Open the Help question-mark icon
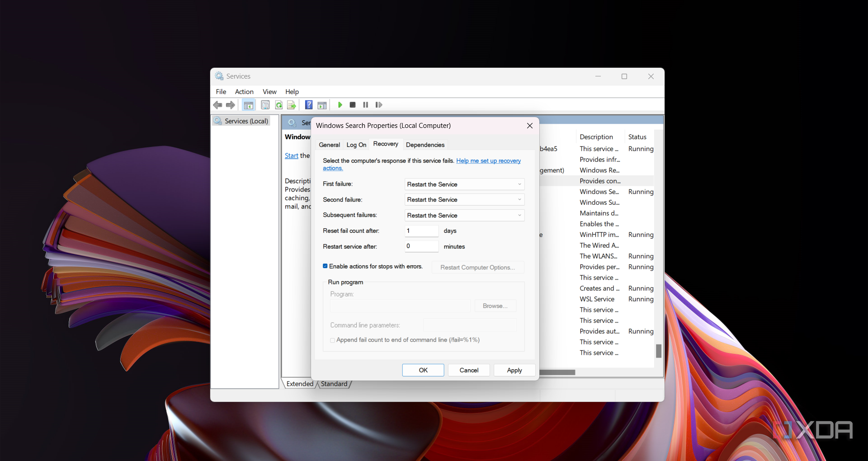868x461 pixels. click(x=309, y=105)
